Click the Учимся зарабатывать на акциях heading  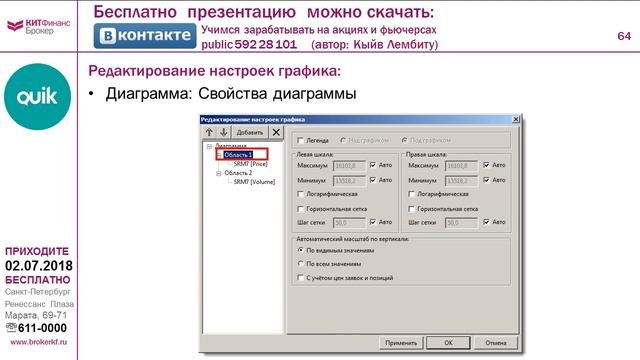tap(319, 30)
